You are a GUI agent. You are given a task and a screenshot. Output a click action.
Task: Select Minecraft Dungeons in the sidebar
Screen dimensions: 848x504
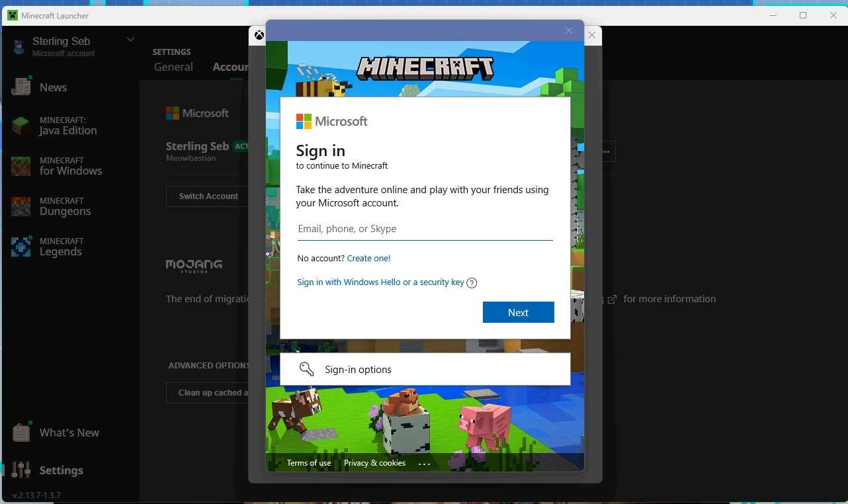[65, 206]
